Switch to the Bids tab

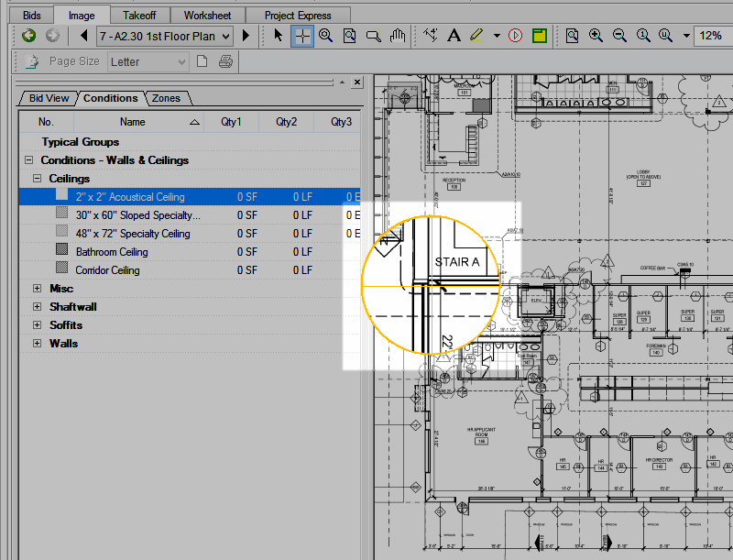[32, 16]
